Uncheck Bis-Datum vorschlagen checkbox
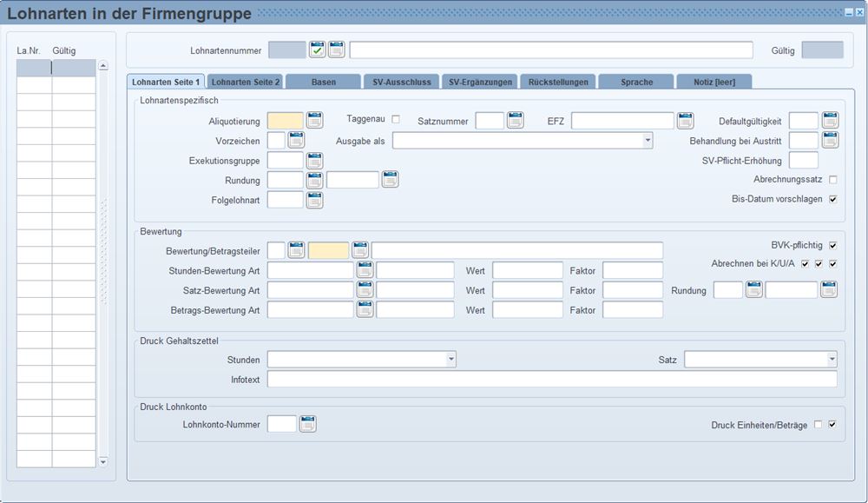This screenshot has height=503, width=868. (833, 199)
